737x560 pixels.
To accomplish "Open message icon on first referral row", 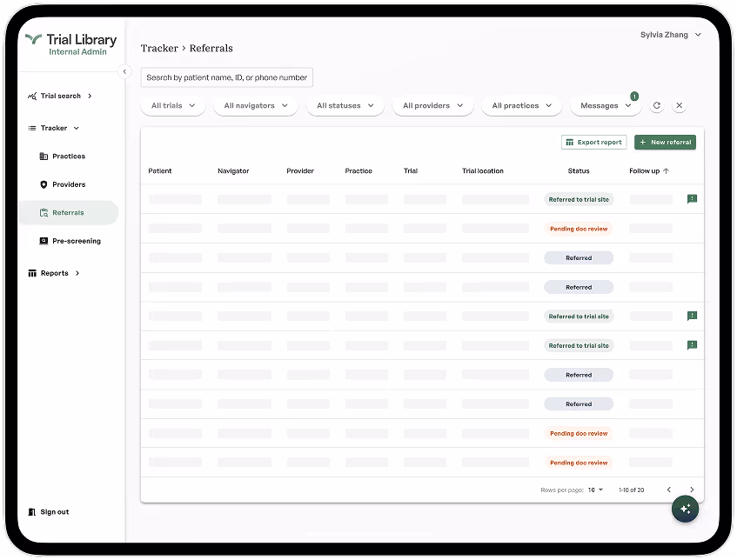I will click(x=692, y=199).
